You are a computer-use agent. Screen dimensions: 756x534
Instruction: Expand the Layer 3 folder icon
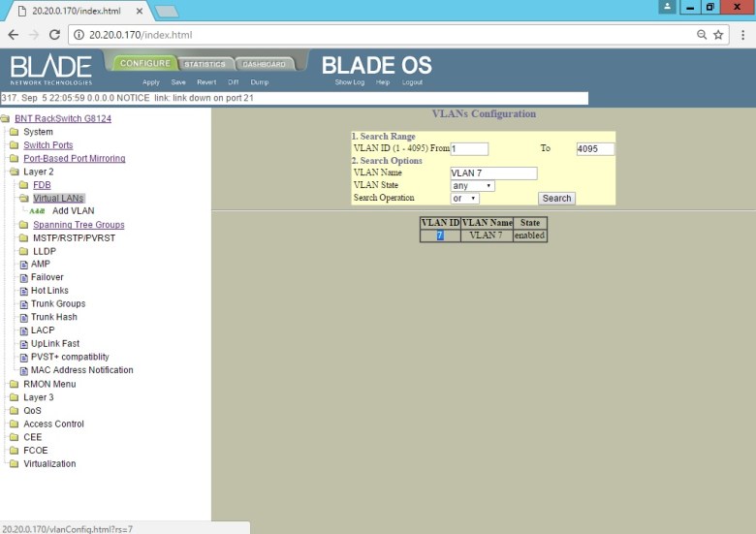tap(14, 397)
